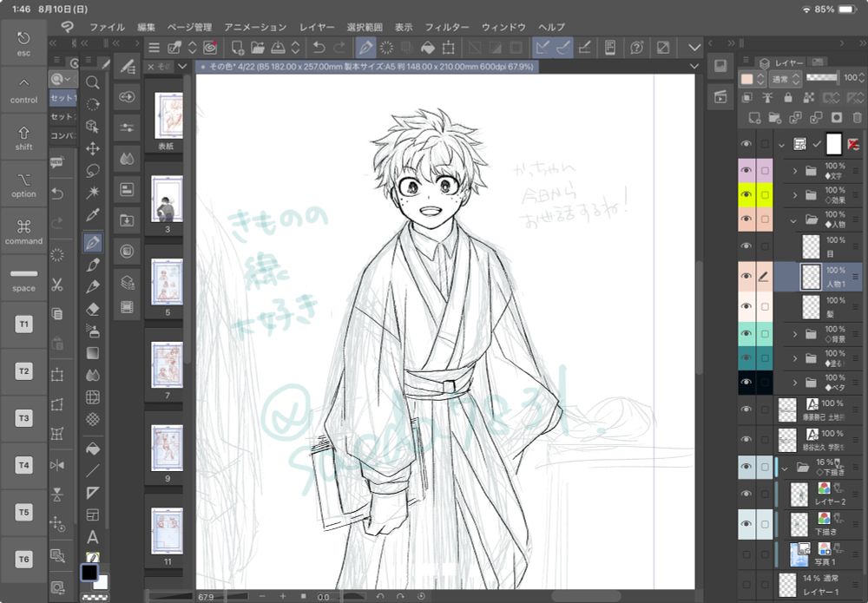868x603 pixels.
Task: Click Open file folder in command bar
Action: pyautogui.click(x=258, y=48)
